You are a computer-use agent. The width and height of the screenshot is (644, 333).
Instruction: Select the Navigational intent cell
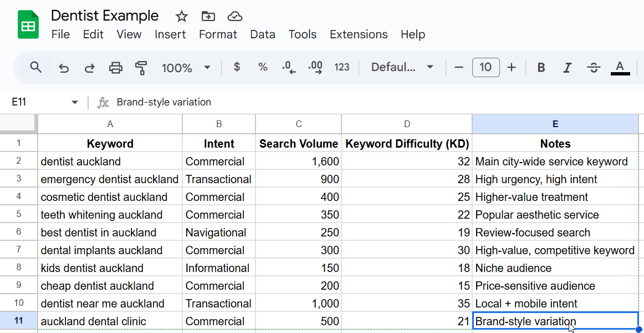[x=219, y=233]
